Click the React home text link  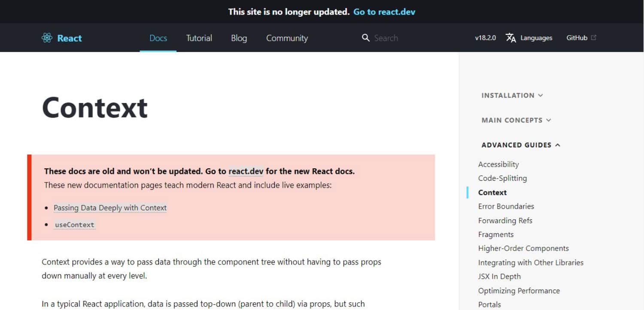coord(70,38)
